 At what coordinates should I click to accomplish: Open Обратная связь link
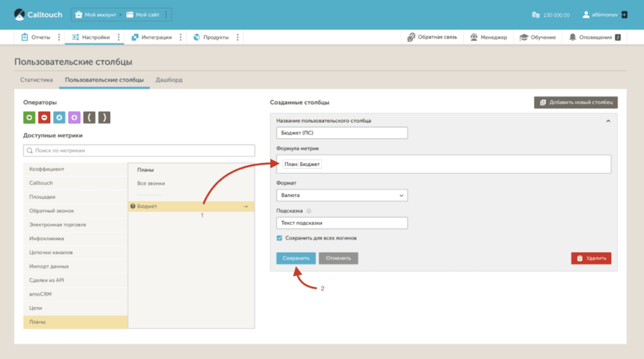432,37
